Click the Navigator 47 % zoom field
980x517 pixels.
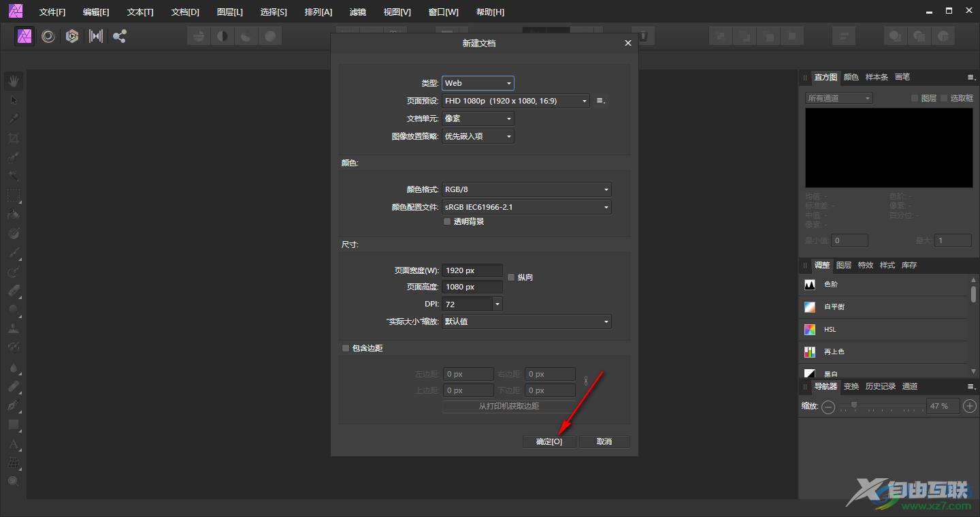tap(943, 406)
